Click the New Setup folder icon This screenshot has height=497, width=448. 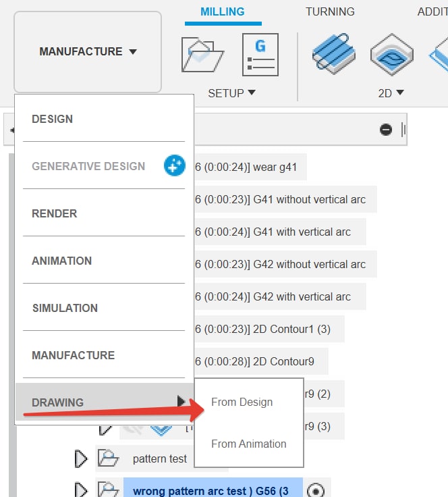[x=202, y=55]
